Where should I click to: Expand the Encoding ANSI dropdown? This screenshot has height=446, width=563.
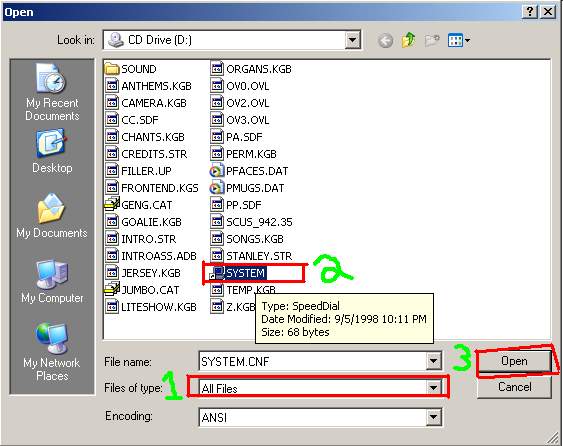433,417
